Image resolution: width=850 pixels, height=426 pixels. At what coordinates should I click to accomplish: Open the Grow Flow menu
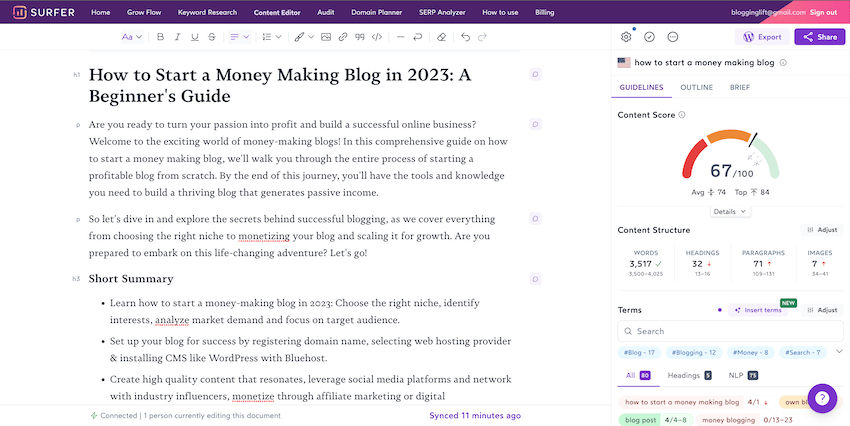[x=144, y=12]
